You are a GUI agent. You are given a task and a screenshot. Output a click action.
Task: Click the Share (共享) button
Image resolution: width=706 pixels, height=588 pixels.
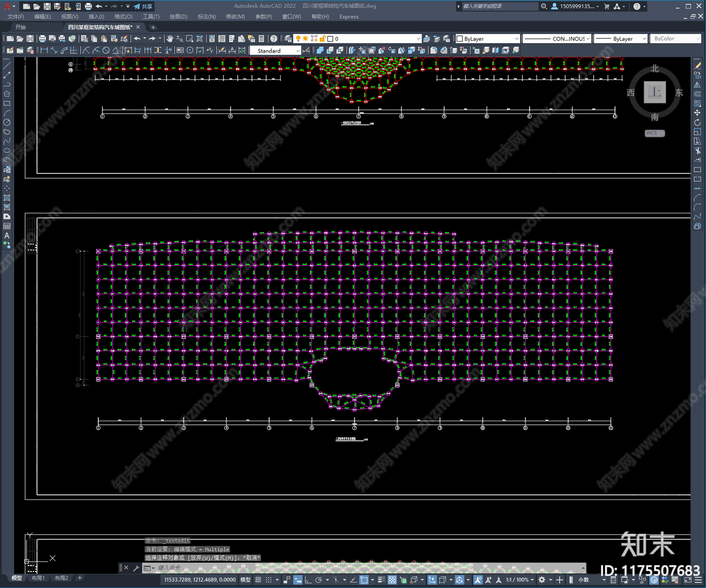[143, 6]
